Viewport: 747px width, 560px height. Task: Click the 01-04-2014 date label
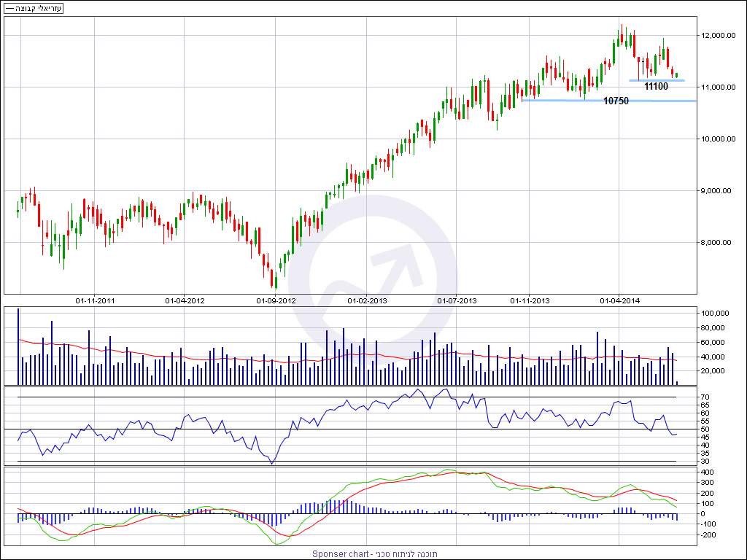click(x=619, y=301)
